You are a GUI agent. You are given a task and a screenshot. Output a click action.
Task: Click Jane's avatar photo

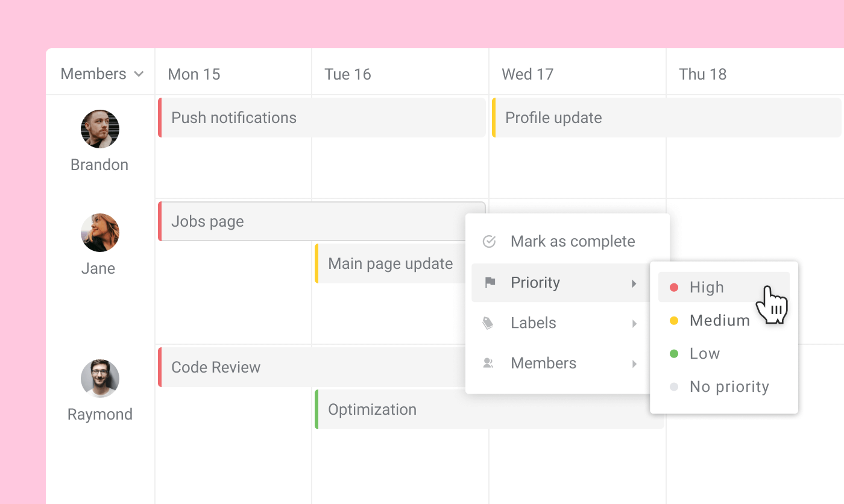point(99,233)
